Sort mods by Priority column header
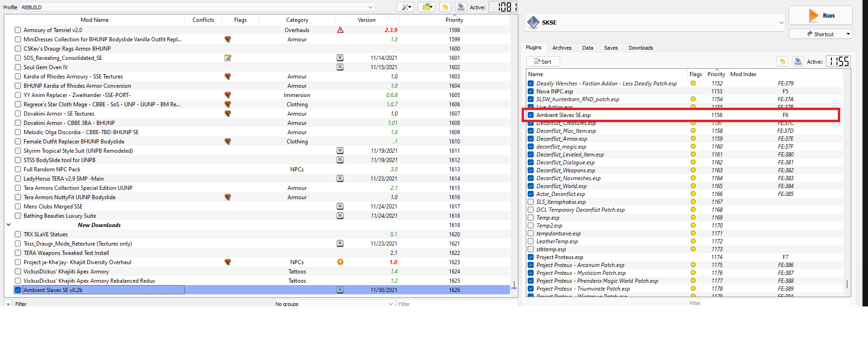868x351 pixels. (454, 20)
